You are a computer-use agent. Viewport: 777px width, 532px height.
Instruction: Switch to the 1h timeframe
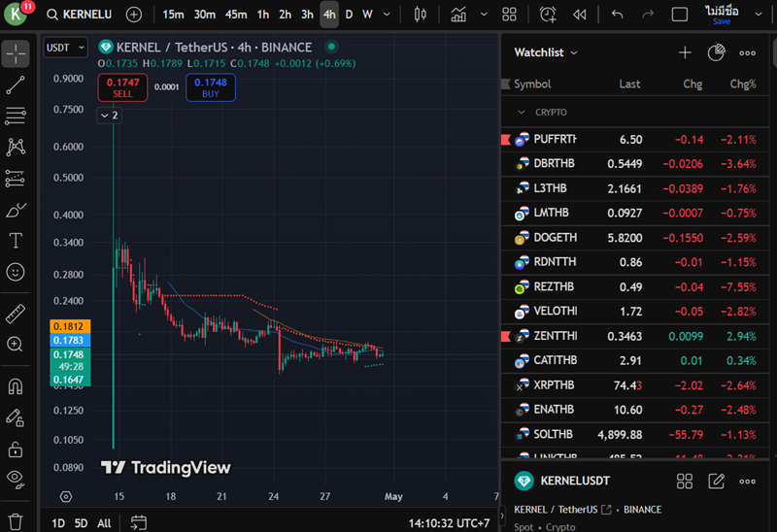click(x=262, y=15)
